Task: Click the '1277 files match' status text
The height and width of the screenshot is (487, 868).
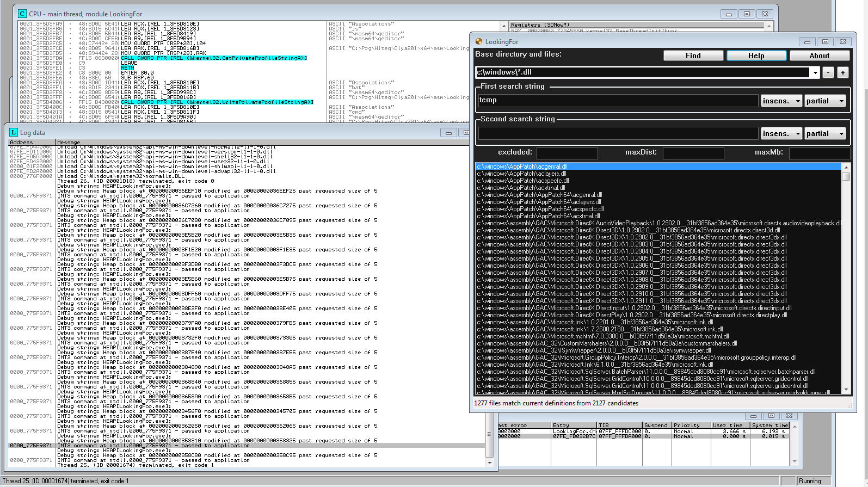Action: [x=556, y=403]
